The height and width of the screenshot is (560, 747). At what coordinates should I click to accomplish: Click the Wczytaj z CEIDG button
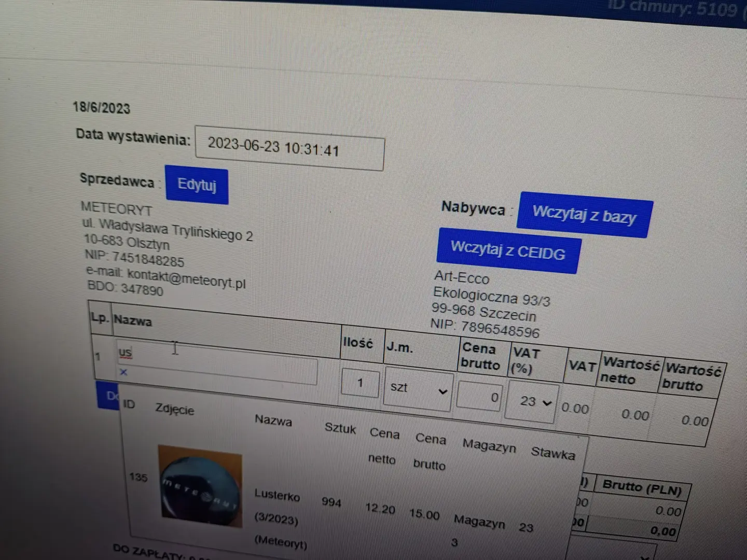point(508,250)
